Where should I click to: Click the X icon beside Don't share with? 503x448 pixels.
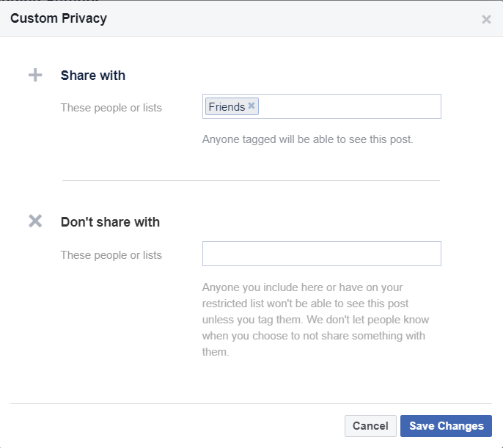point(35,221)
